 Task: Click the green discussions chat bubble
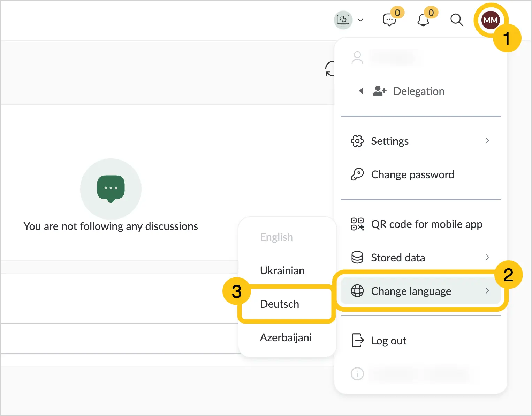coord(111,189)
